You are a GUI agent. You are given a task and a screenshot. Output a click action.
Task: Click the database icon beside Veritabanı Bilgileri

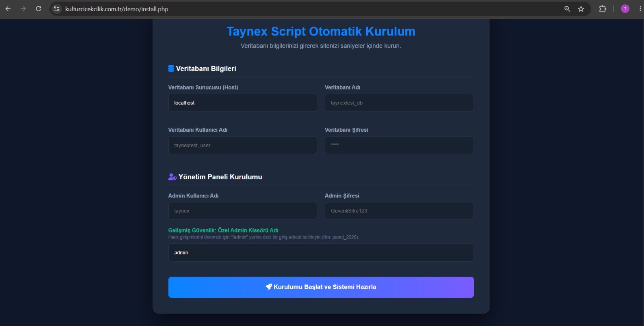[x=171, y=69]
